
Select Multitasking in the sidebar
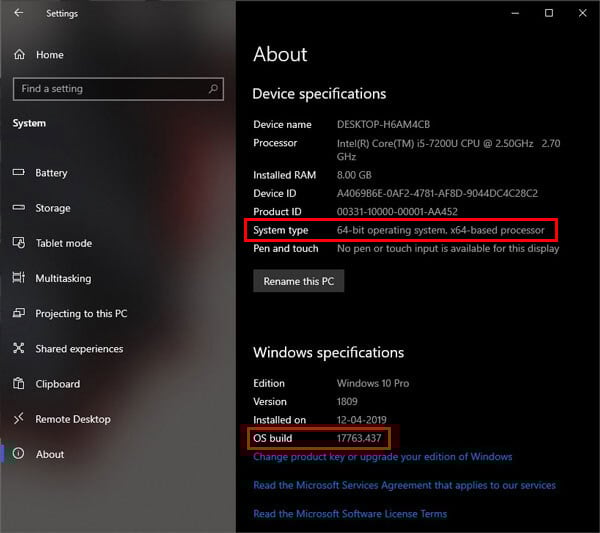[x=63, y=279]
